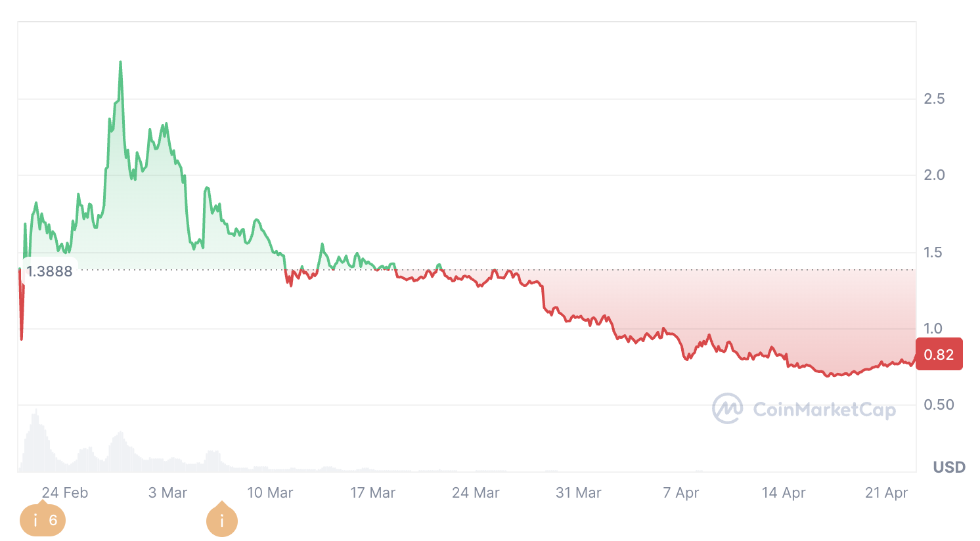Click the 7 Apr date label
The image size is (980, 541).
click(681, 492)
